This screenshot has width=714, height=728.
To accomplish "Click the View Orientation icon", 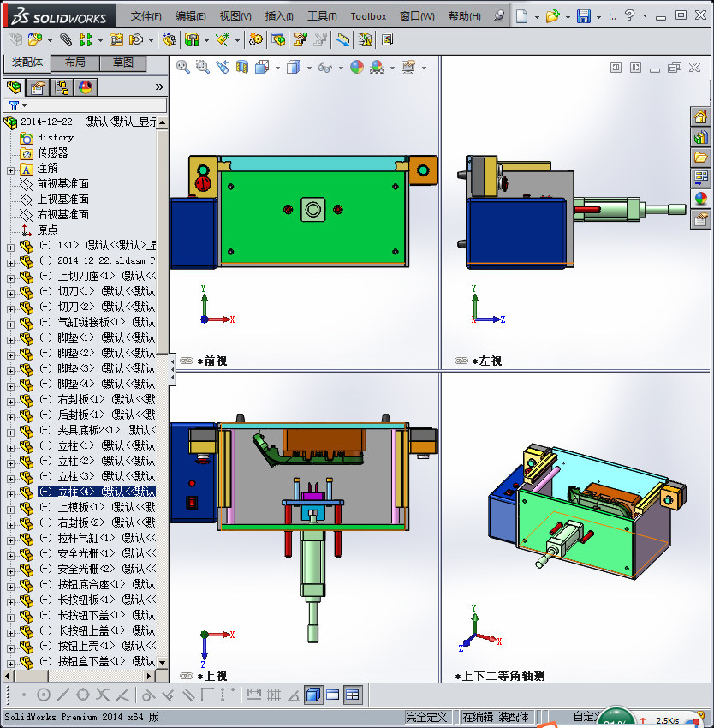I will [x=262, y=68].
